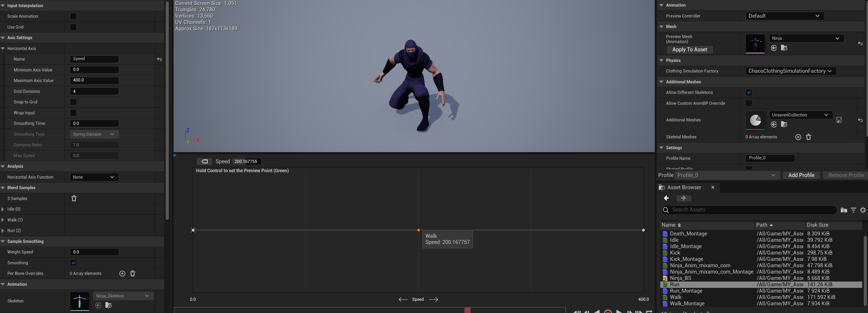Save the Additional Meshes collection
This screenshot has width=868, height=313.
click(839, 120)
